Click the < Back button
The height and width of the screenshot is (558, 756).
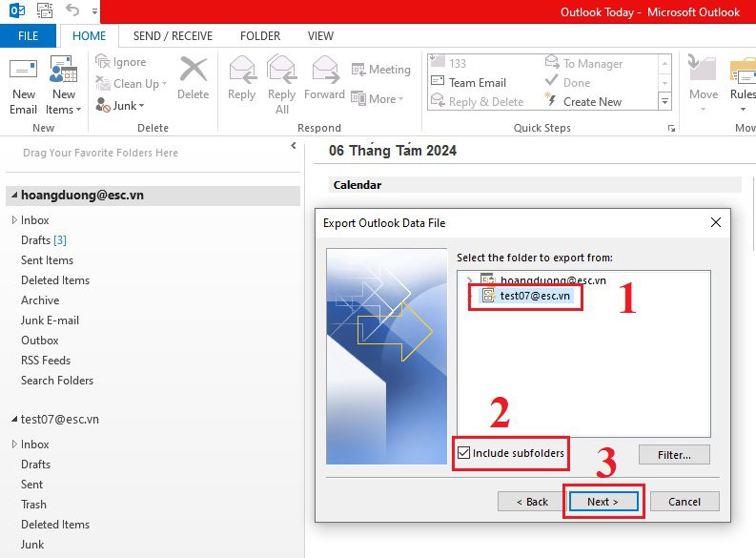(531, 502)
